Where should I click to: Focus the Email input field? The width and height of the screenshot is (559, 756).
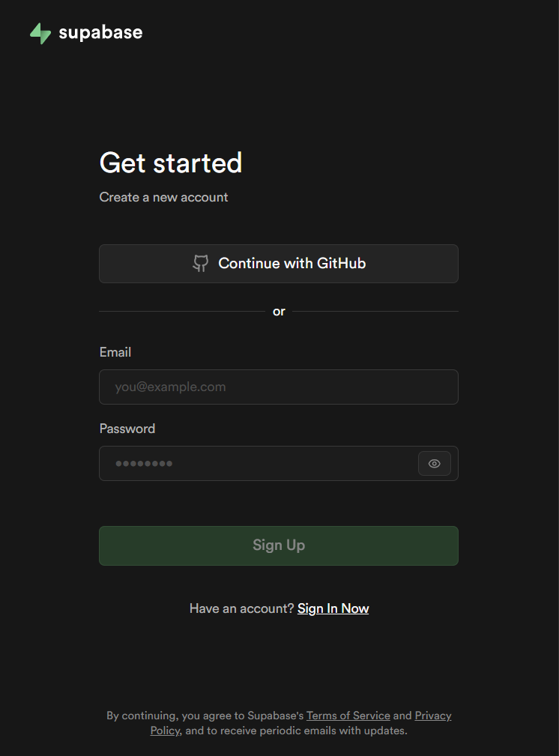pyautogui.click(x=278, y=387)
